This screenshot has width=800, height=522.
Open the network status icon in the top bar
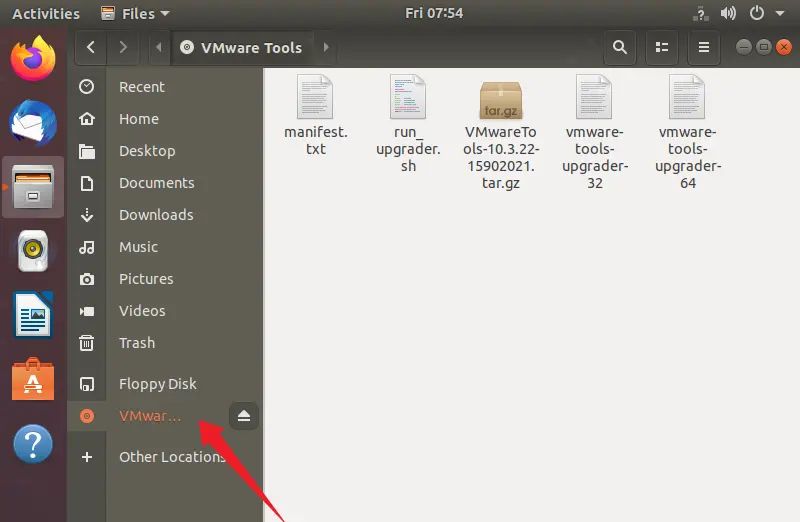click(x=701, y=13)
